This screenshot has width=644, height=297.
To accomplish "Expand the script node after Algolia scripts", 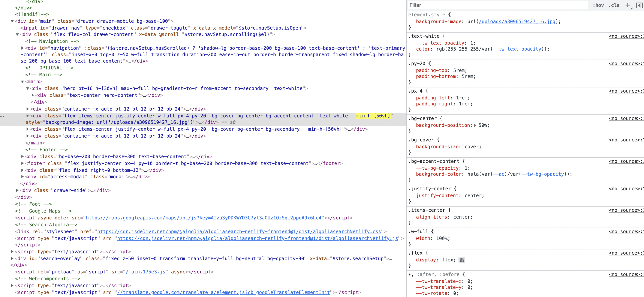I will coord(12,252).
